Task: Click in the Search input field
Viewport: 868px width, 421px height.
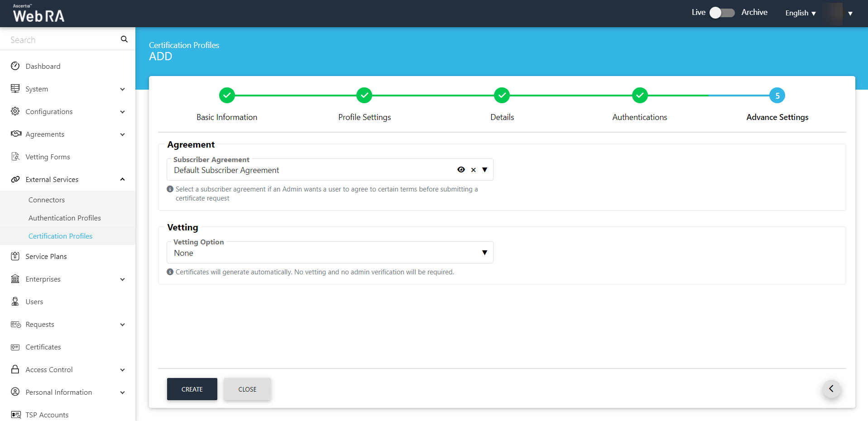Action: tap(63, 40)
